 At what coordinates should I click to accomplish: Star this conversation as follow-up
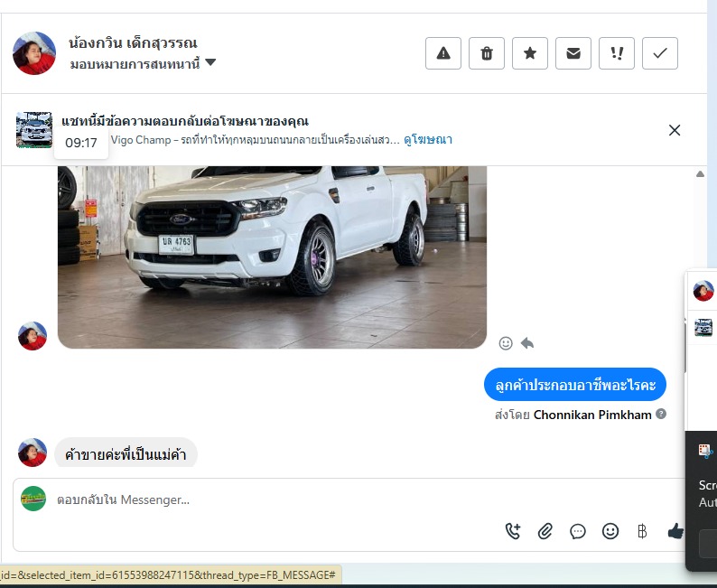click(530, 53)
